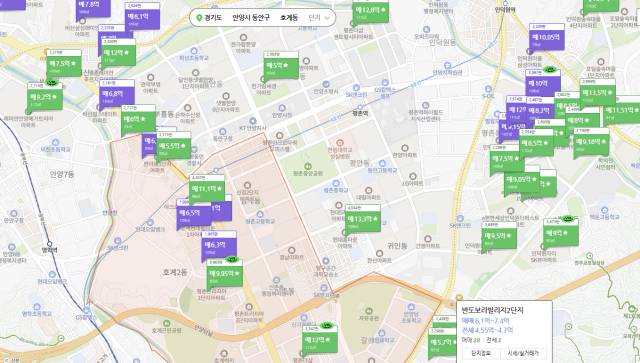Select the 매 11.1억 property marker
This screenshot has width=640, height=363.
pos(207,189)
